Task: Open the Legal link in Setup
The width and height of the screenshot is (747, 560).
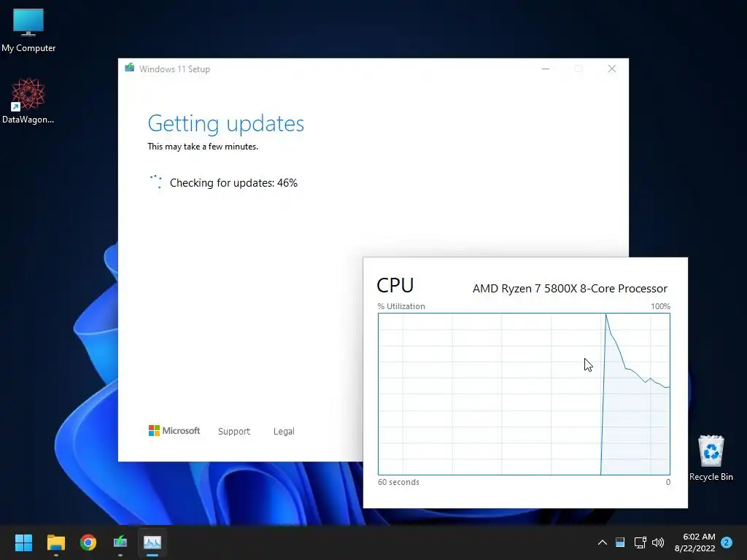Action: pos(284,432)
